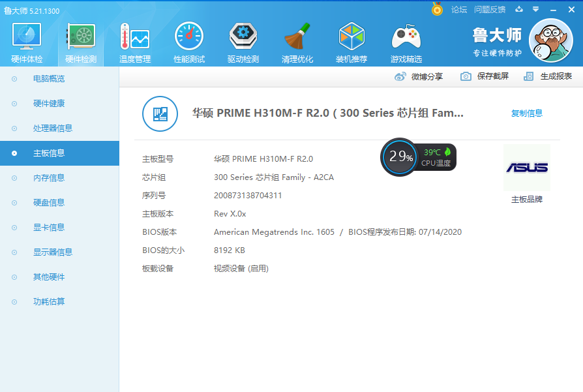The width and height of the screenshot is (583, 392).
Task: Open 清理优化 cleanup broom tool
Action: click(297, 43)
